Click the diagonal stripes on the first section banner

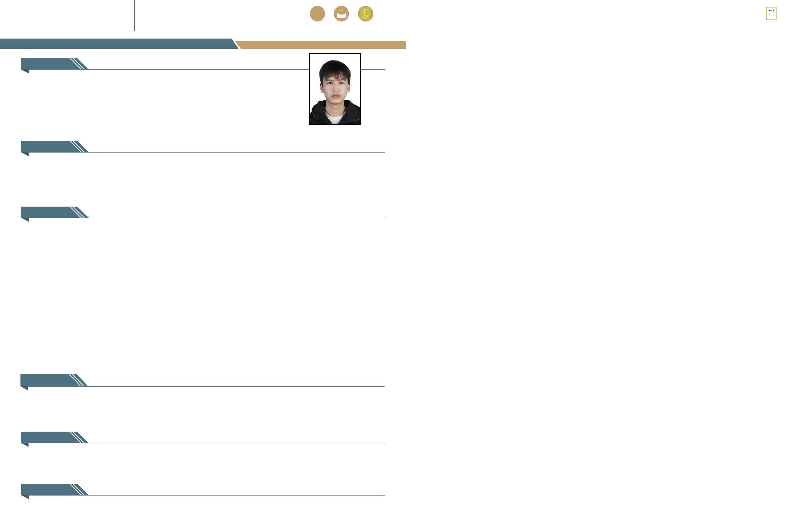(x=78, y=64)
